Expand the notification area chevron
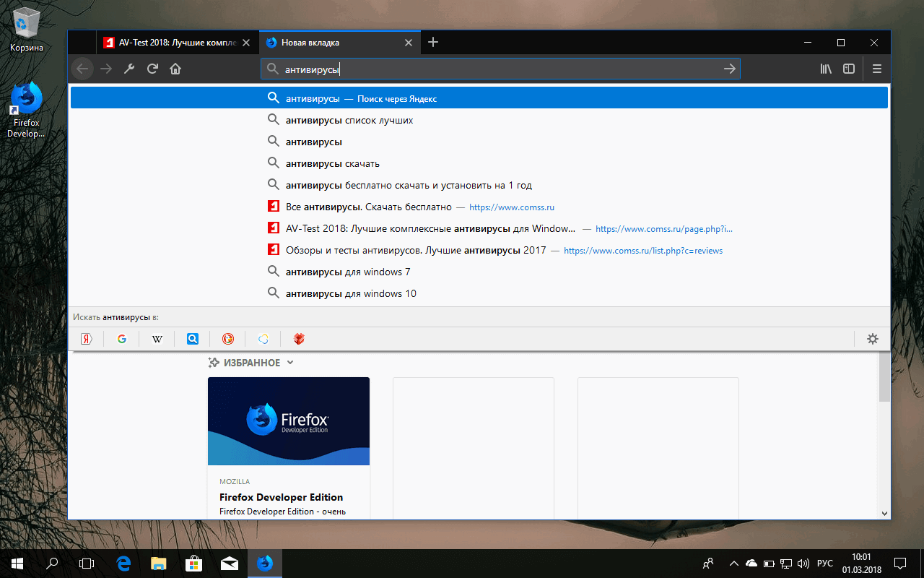Viewport: 924px width, 578px height. [x=733, y=563]
